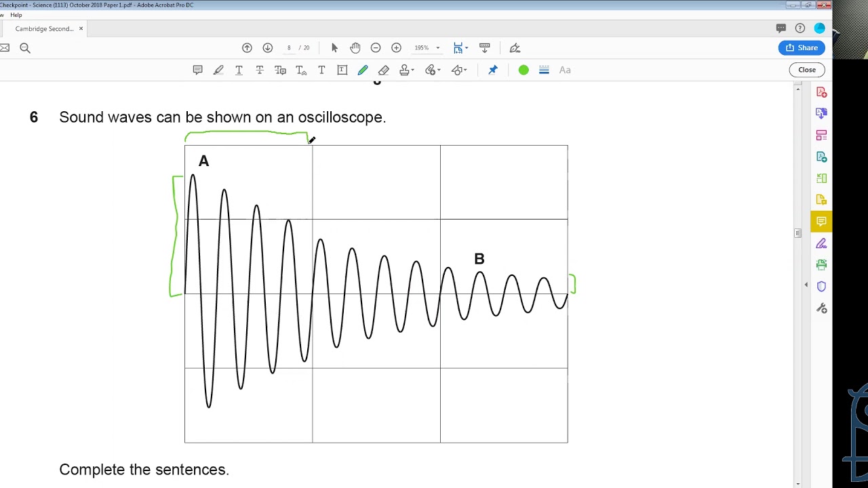The image size is (868, 488).
Task: Select the Underline text tool
Action: pyautogui.click(x=239, y=70)
